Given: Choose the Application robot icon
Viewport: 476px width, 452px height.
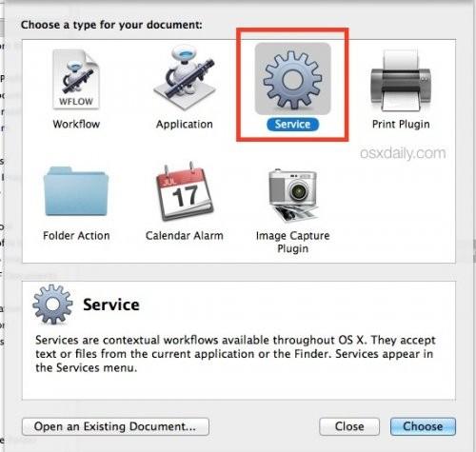Looking at the screenshot, I should coord(184,78).
